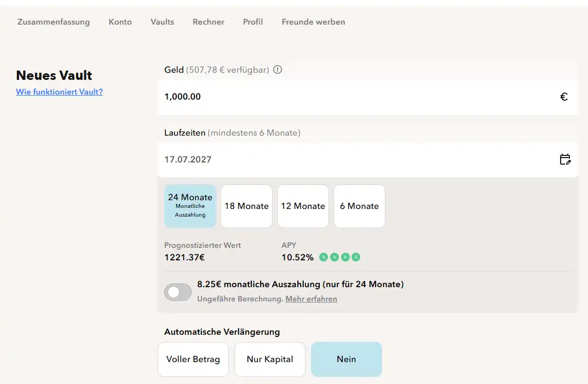Screen dimensions: 588x384
Task: Go to the Profil tab
Action: click(253, 22)
